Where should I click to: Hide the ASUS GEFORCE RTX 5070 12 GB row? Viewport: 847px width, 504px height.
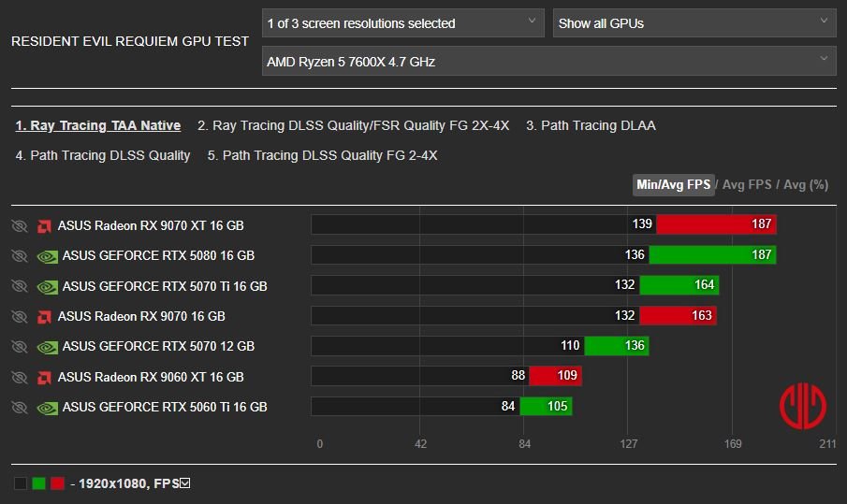pos(20,346)
